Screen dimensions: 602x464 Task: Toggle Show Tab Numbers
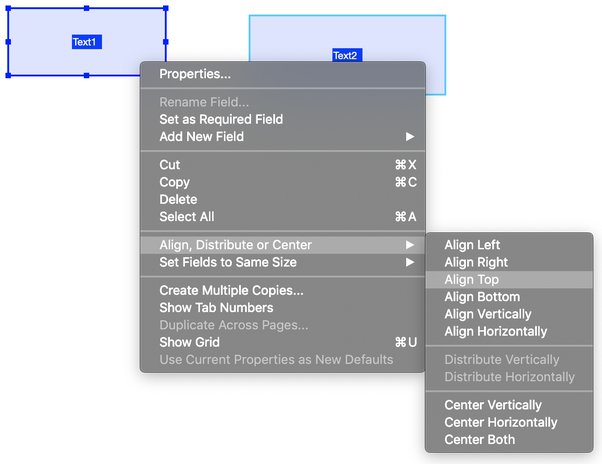pyautogui.click(x=283, y=307)
